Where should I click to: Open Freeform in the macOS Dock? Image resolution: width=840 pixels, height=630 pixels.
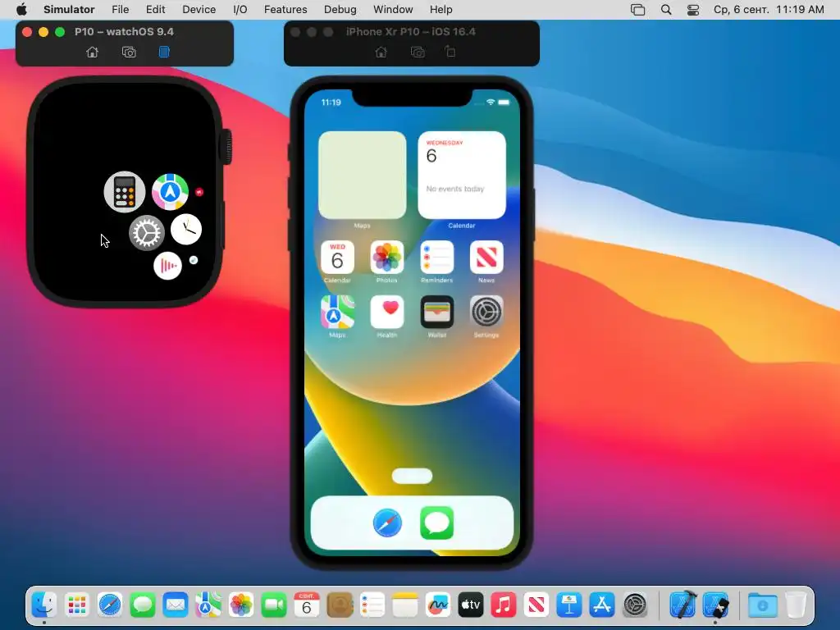tap(438, 605)
